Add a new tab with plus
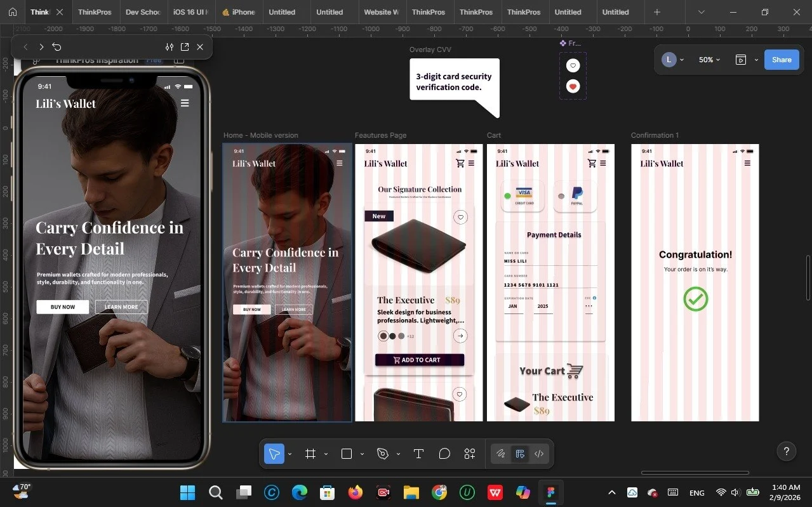The image size is (812, 507). pyautogui.click(x=657, y=12)
